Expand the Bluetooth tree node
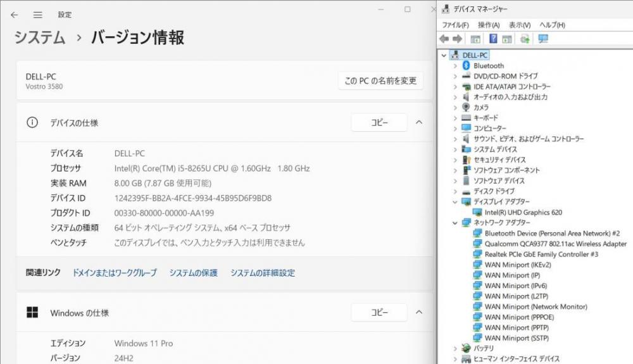The height and width of the screenshot is (364, 633). (x=455, y=66)
